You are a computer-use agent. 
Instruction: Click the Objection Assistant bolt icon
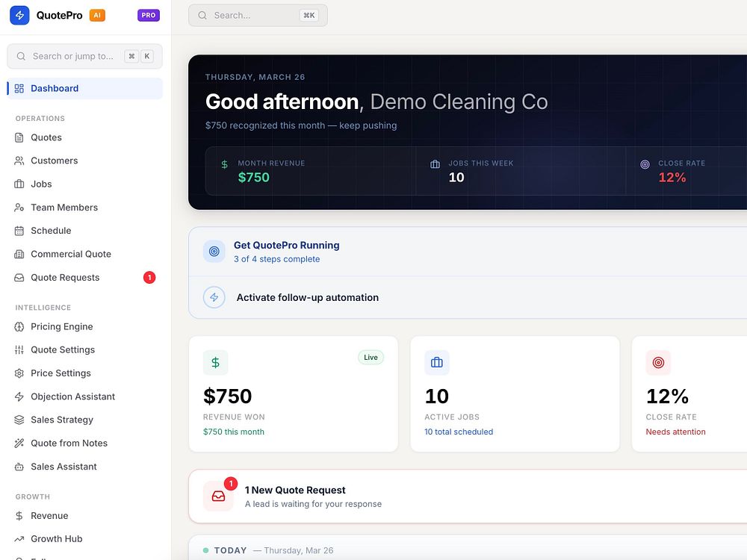19,396
